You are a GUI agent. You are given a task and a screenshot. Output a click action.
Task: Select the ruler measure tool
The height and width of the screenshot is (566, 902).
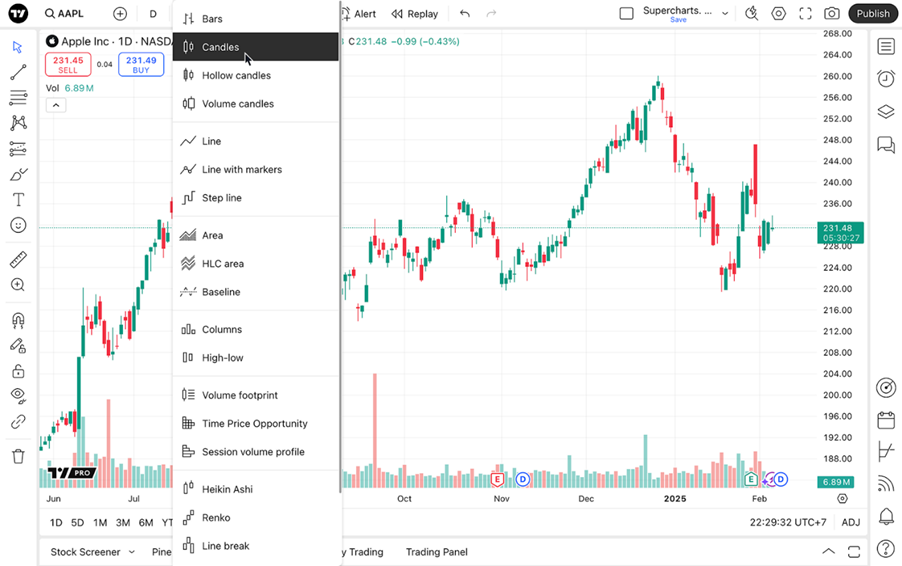(18, 259)
